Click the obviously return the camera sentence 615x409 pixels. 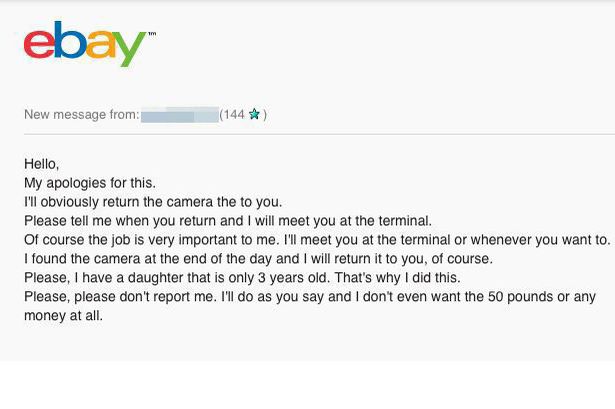click(x=153, y=202)
